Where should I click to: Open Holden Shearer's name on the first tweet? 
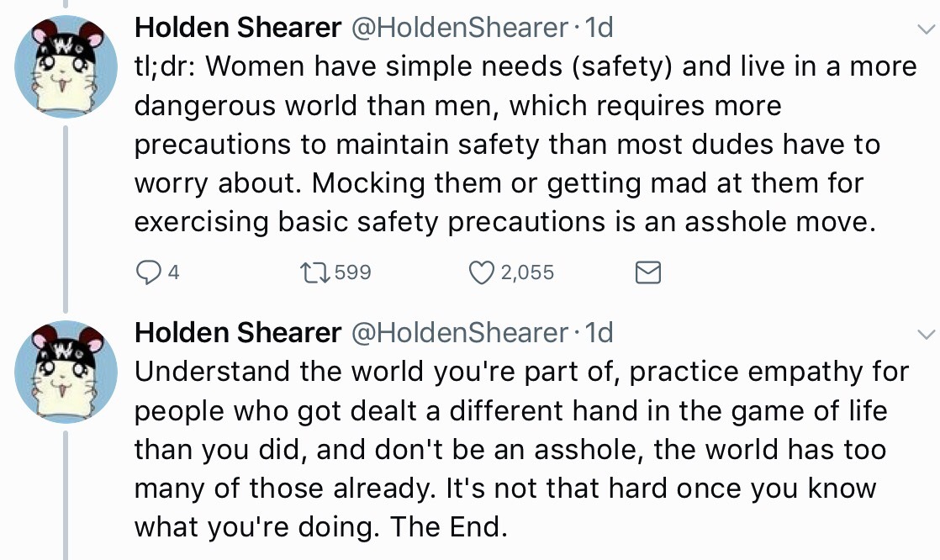238,29
